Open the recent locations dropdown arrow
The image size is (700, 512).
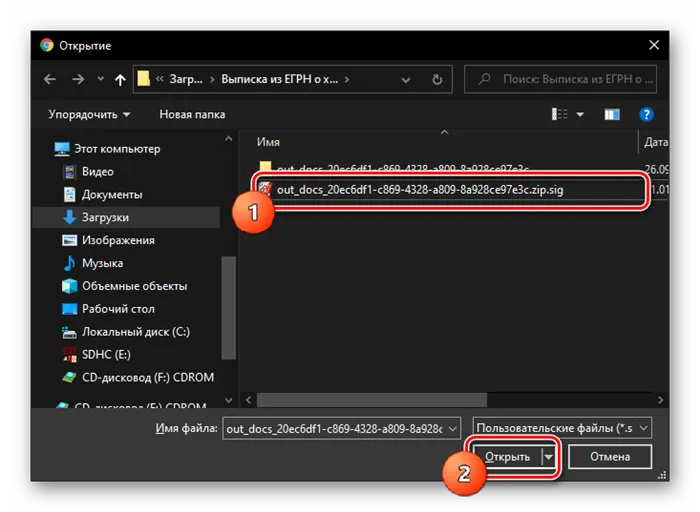(x=100, y=79)
